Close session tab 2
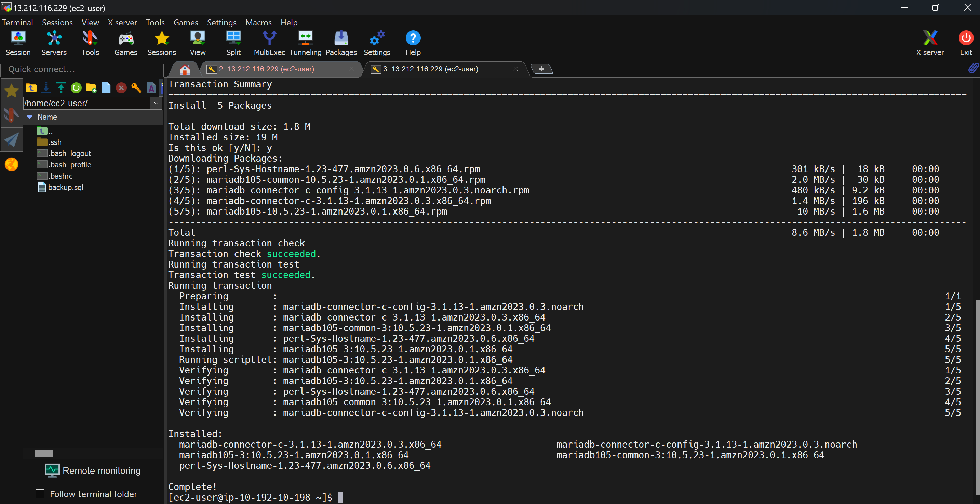 point(351,69)
